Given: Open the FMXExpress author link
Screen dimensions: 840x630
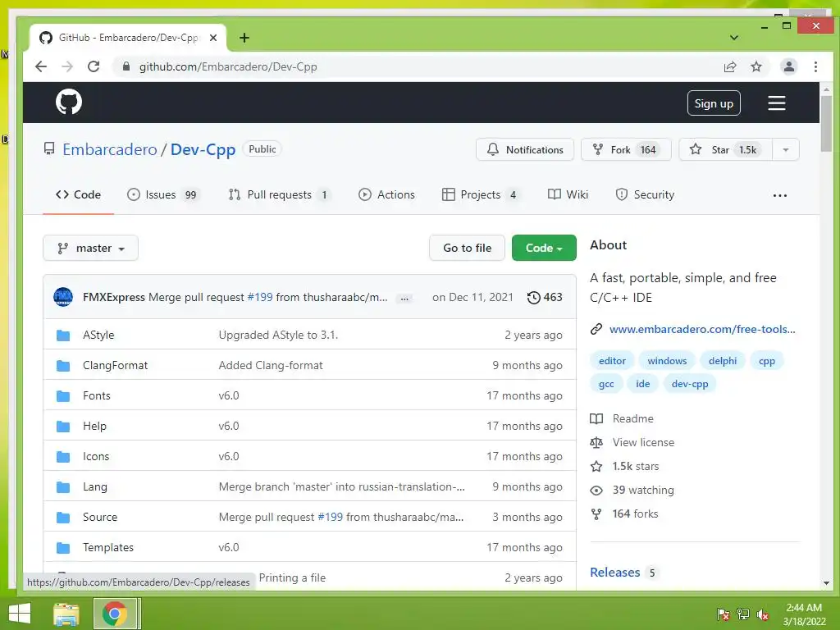Looking at the screenshot, I should click(113, 297).
